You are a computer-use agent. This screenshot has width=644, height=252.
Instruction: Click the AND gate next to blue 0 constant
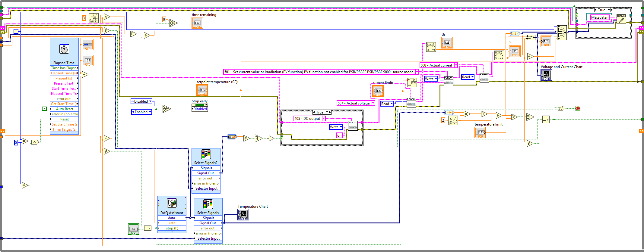[x=35, y=142]
